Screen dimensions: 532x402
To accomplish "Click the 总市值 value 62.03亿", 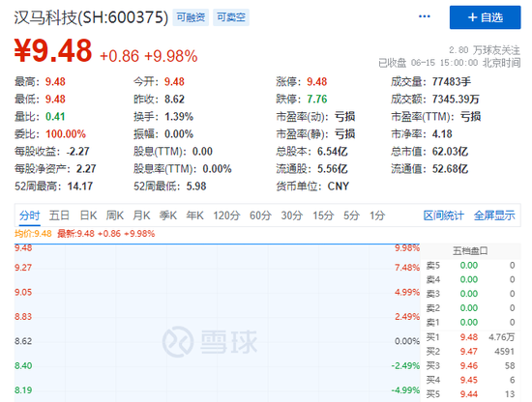I will click(x=450, y=152).
